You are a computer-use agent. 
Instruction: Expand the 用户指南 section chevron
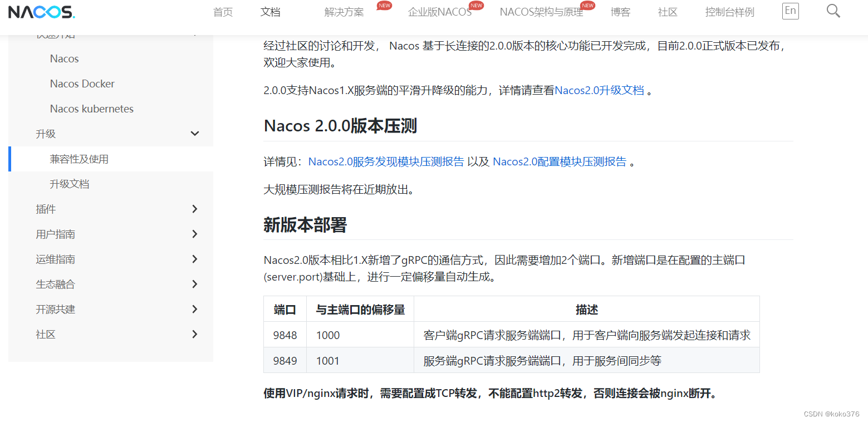tap(195, 234)
